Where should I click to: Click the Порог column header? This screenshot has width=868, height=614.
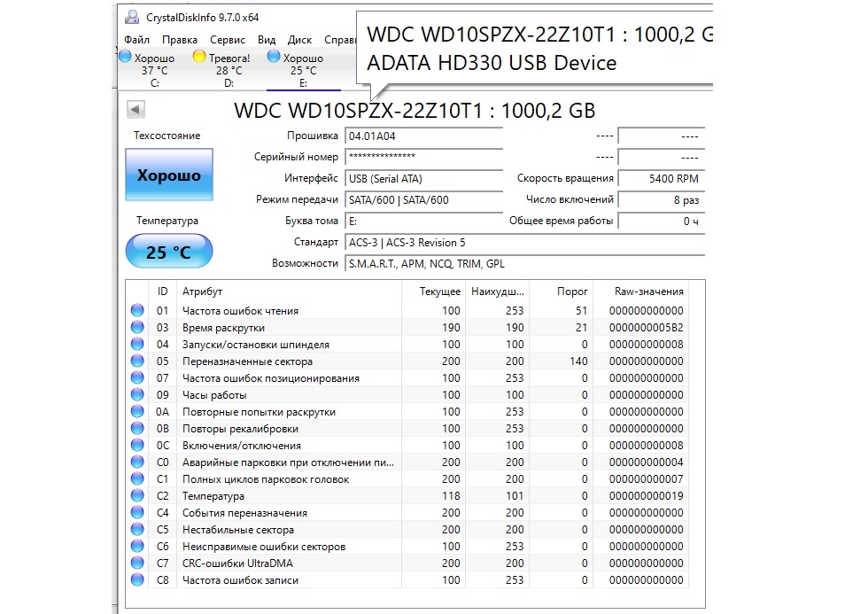561,291
